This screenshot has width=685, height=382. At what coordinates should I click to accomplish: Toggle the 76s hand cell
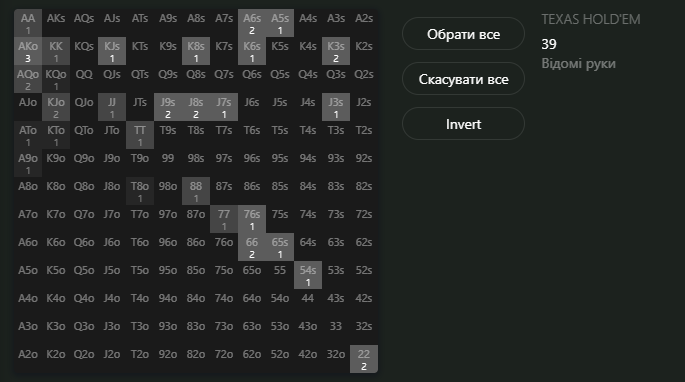click(252, 219)
